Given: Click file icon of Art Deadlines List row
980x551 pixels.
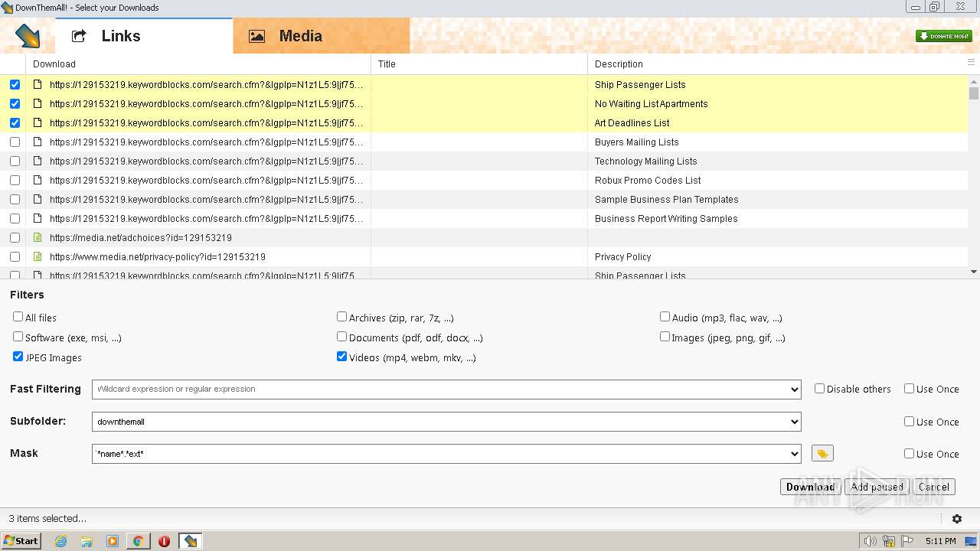Looking at the screenshot, I should [38, 122].
